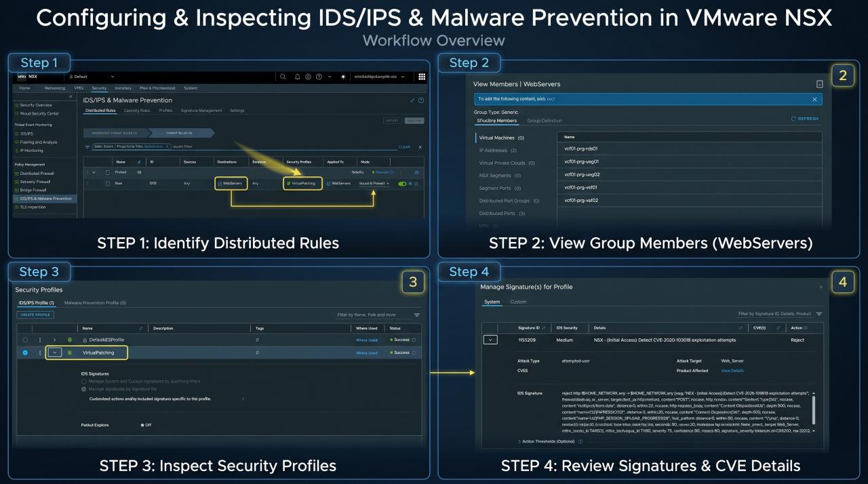This screenshot has width=868, height=484.
Task: Open the Signature Management tab
Action: pos(201,110)
